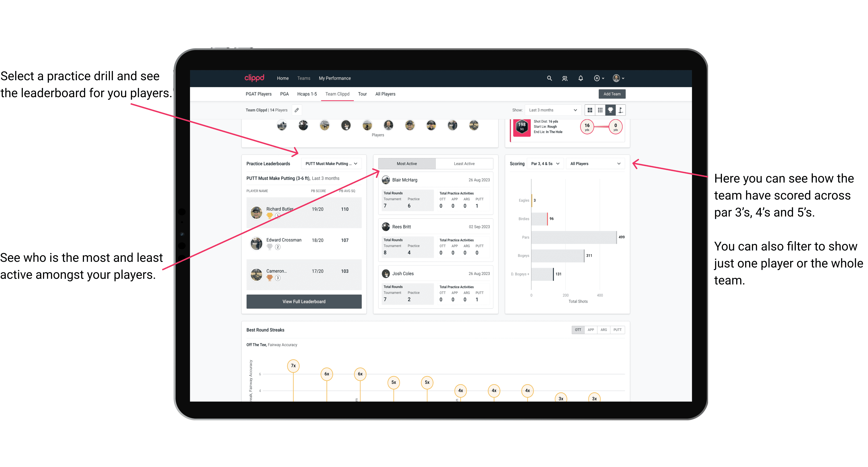868x467 pixels.
Task: Toggle to Least Active player view
Action: [463, 163]
